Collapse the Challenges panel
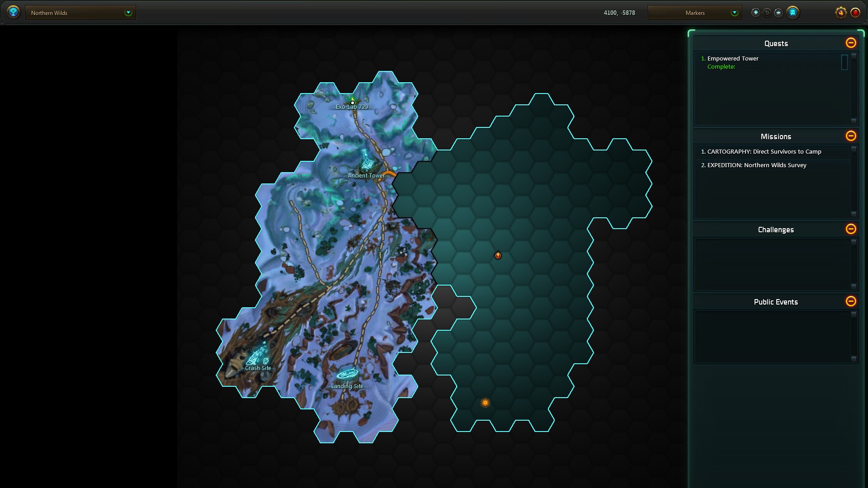The width and height of the screenshot is (868, 488). 850,229
